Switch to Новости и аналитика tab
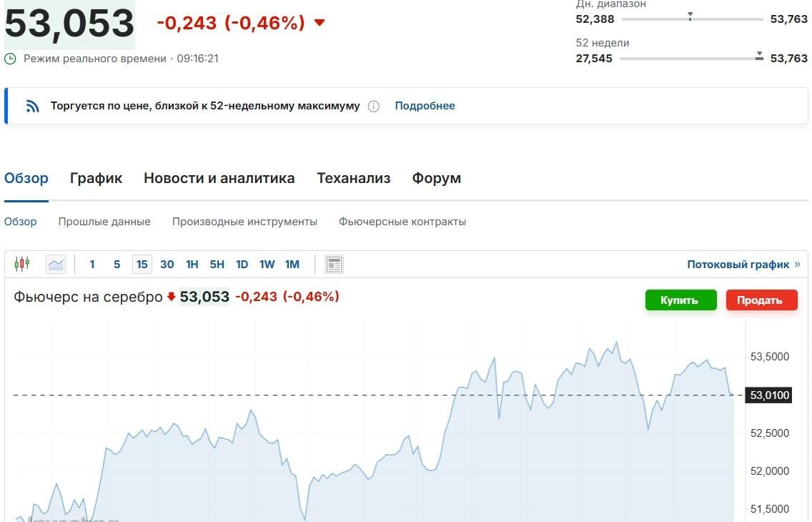812x522 pixels. pos(219,178)
